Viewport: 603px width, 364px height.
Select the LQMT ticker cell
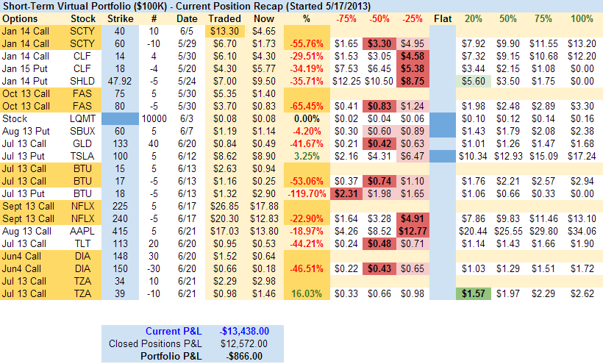coord(82,118)
